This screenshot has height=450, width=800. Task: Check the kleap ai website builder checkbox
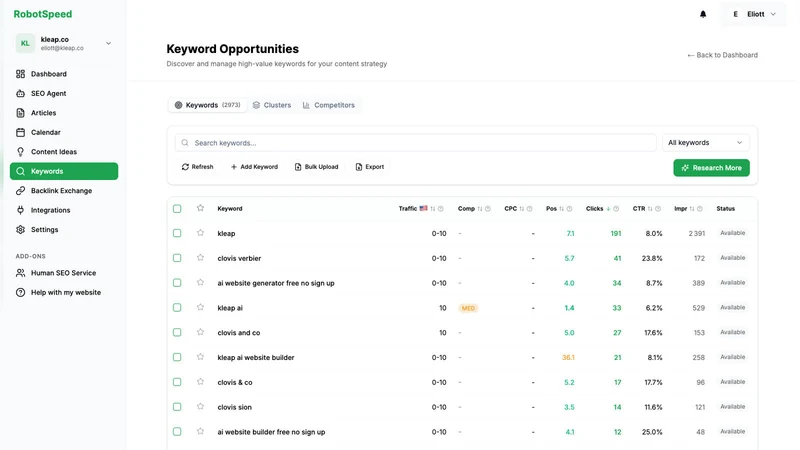[177, 357]
